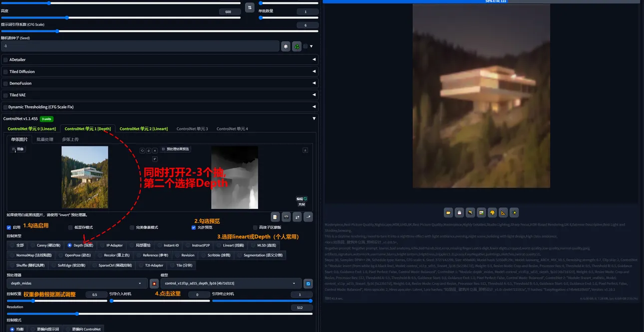The width and height of the screenshot is (644, 332).
Task: Open output folder under generated image
Action: pyautogui.click(x=448, y=213)
